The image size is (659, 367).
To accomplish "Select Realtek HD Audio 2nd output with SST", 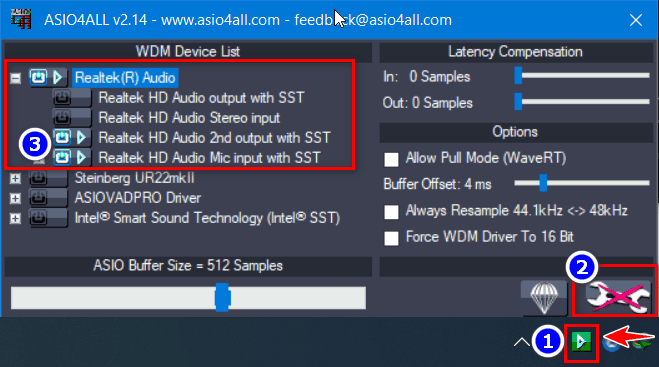I will point(214,137).
